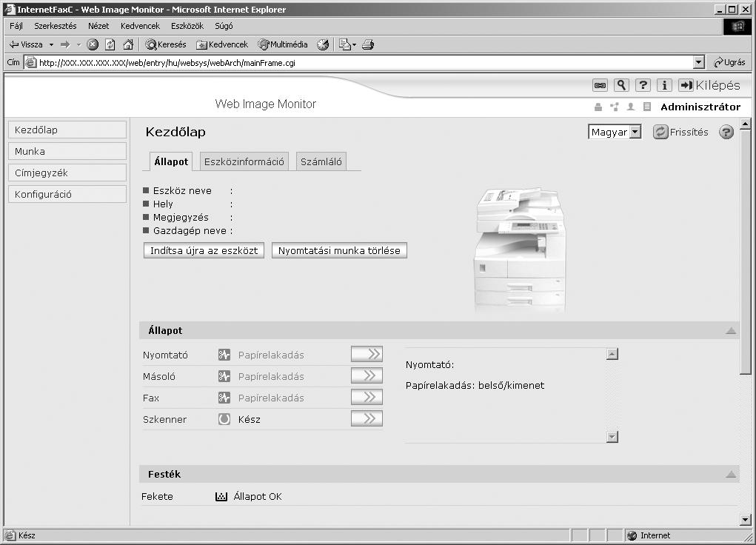Click main page scrollbar down arrow

[746, 520]
